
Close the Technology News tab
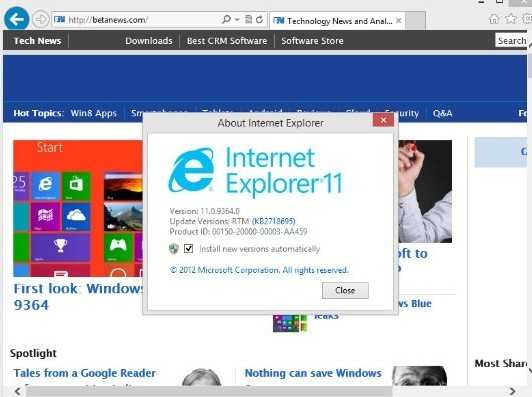point(399,21)
